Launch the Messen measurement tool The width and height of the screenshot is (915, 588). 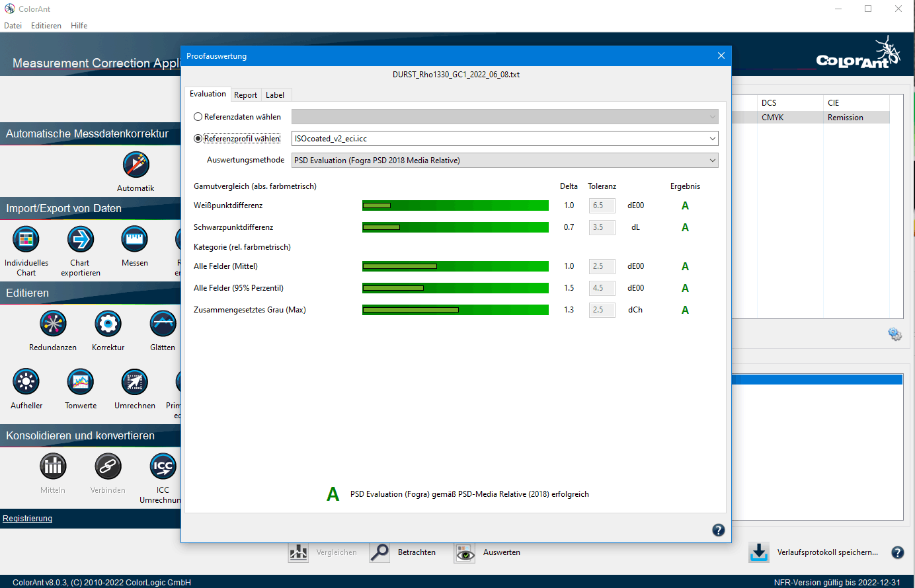click(135, 239)
